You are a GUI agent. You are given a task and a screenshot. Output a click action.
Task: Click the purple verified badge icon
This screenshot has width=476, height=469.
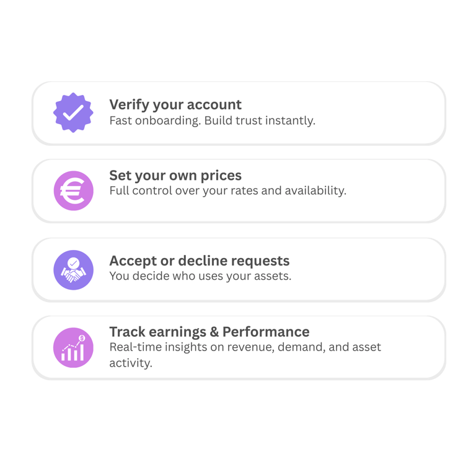pyautogui.click(x=73, y=112)
